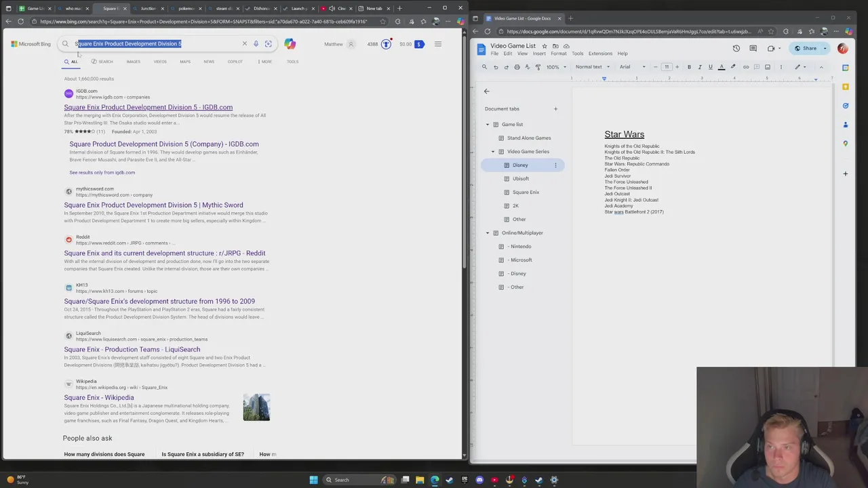Image resolution: width=868 pixels, height=488 pixels.
Task: Insert a link from Docs toolbar
Action: pyautogui.click(x=746, y=67)
